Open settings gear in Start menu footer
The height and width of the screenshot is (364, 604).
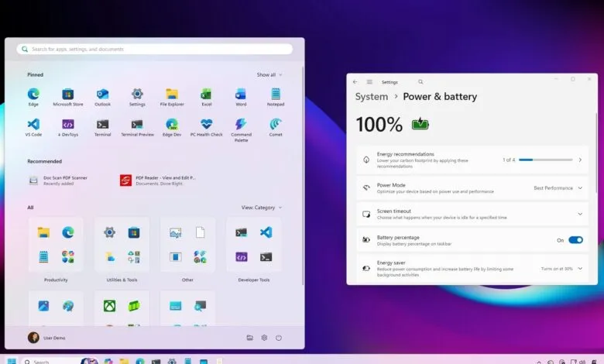(x=264, y=338)
